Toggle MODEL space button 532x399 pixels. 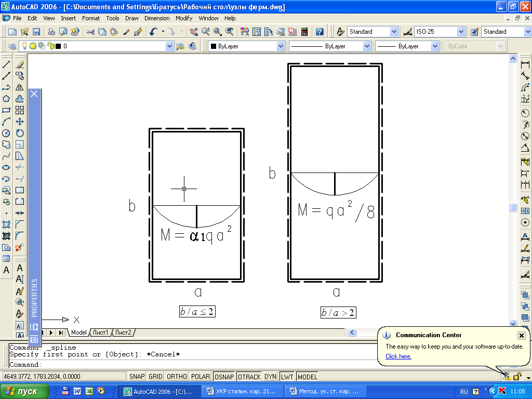click(308, 377)
